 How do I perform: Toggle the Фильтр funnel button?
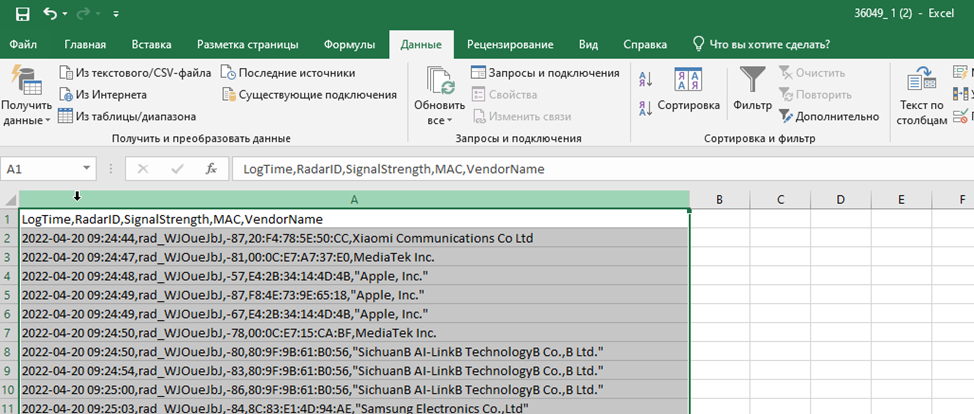coord(752,91)
